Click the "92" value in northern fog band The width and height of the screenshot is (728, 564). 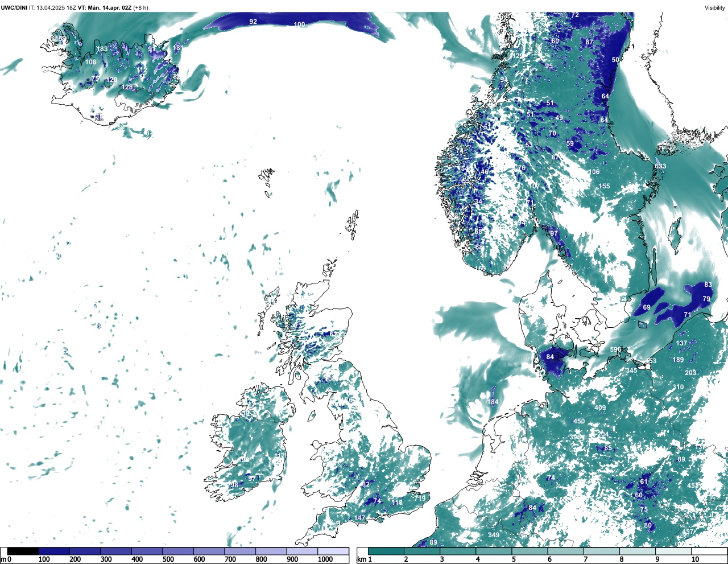click(x=253, y=22)
